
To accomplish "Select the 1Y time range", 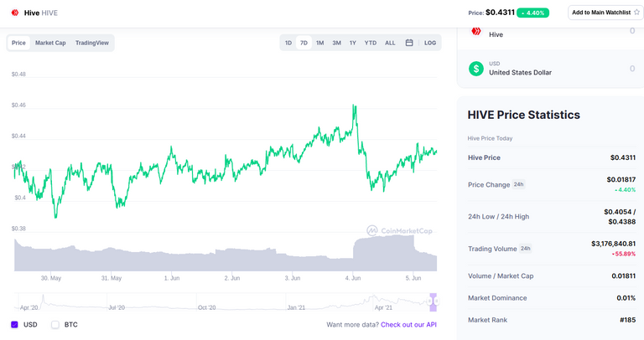I will point(353,43).
